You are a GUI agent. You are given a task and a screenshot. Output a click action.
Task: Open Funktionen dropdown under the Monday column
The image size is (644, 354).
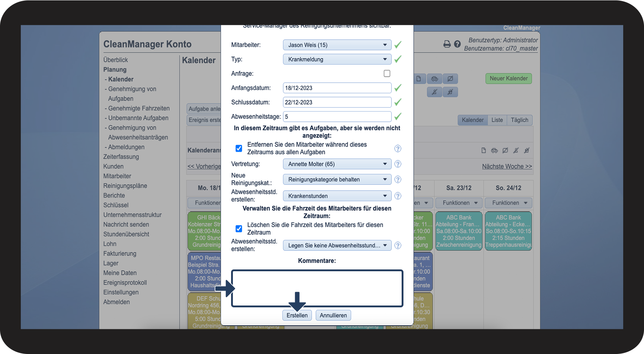[x=204, y=203]
